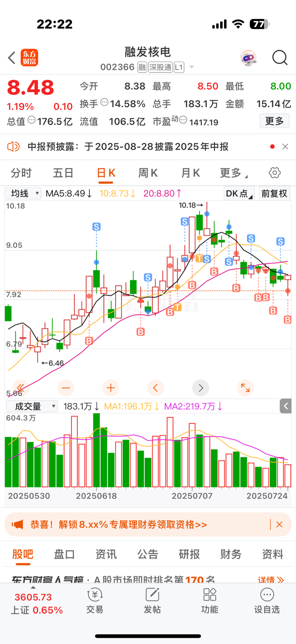Expand chart to fullscreen icon
The image size is (296, 644).
(246, 388)
